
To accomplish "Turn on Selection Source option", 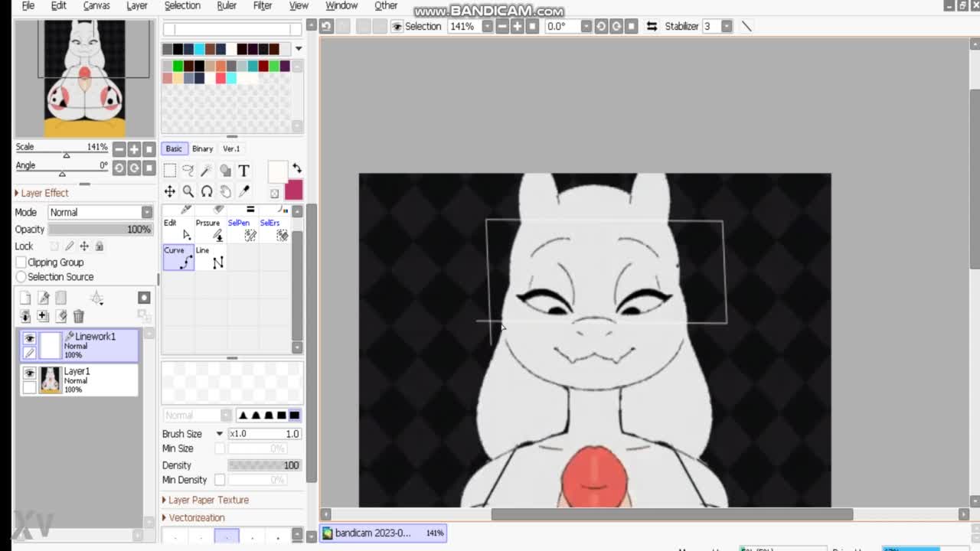I will (x=21, y=277).
